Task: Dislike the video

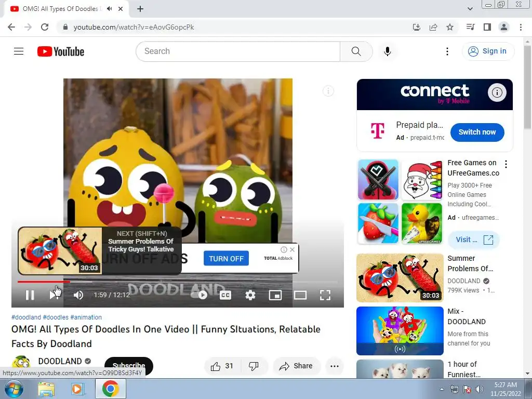Action: (254, 366)
